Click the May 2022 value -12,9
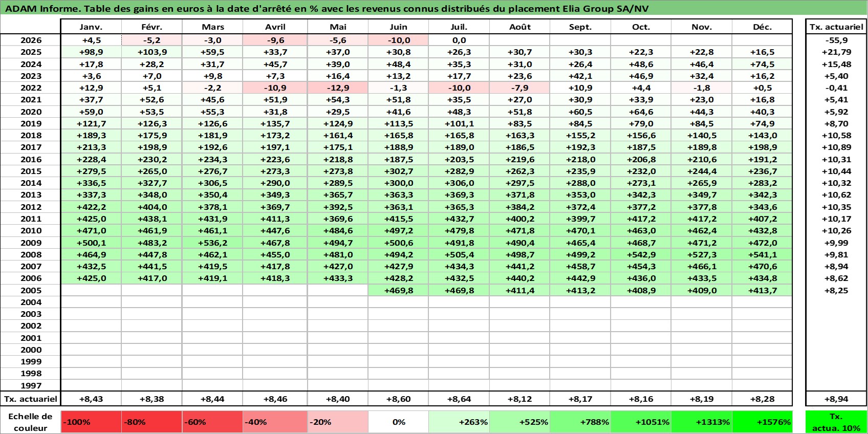 (x=338, y=88)
